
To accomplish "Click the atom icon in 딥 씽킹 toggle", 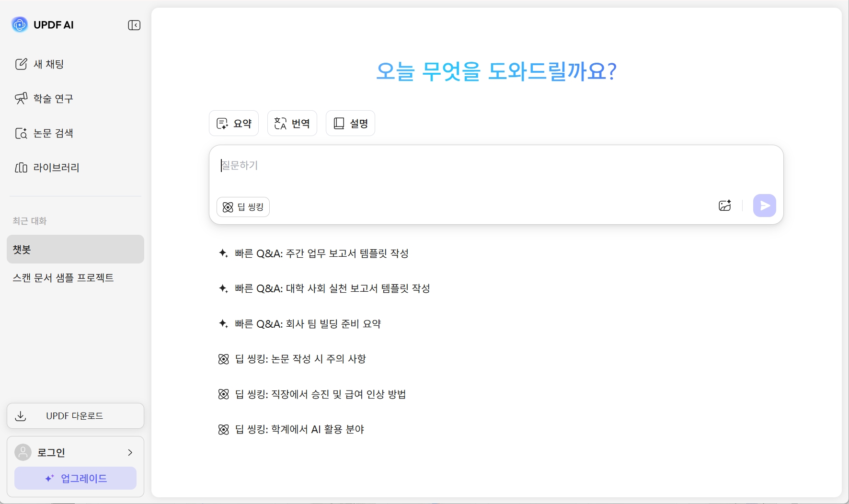I will pos(228,207).
